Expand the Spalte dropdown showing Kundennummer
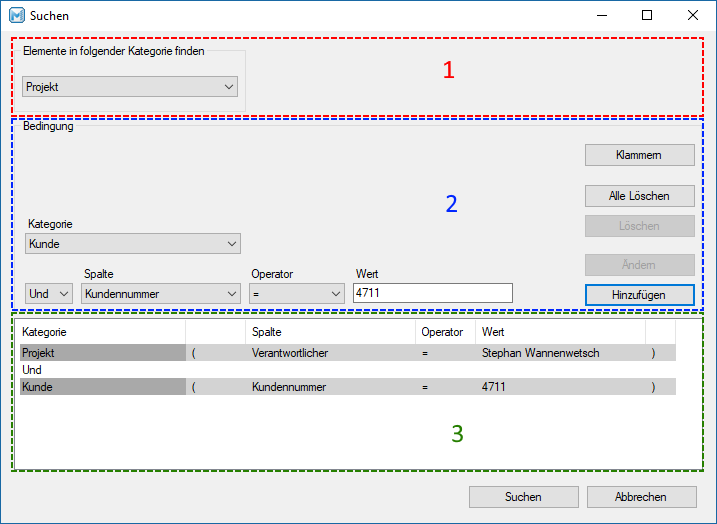The image size is (717, 524). (x=161, y=293)
